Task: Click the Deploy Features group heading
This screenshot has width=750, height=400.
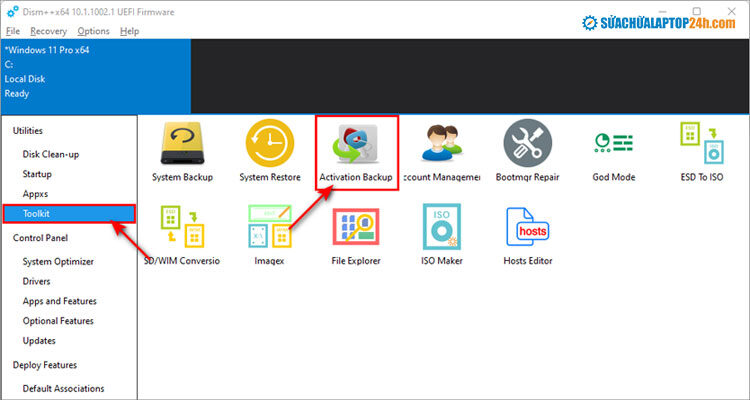Action: coord(45,365)
